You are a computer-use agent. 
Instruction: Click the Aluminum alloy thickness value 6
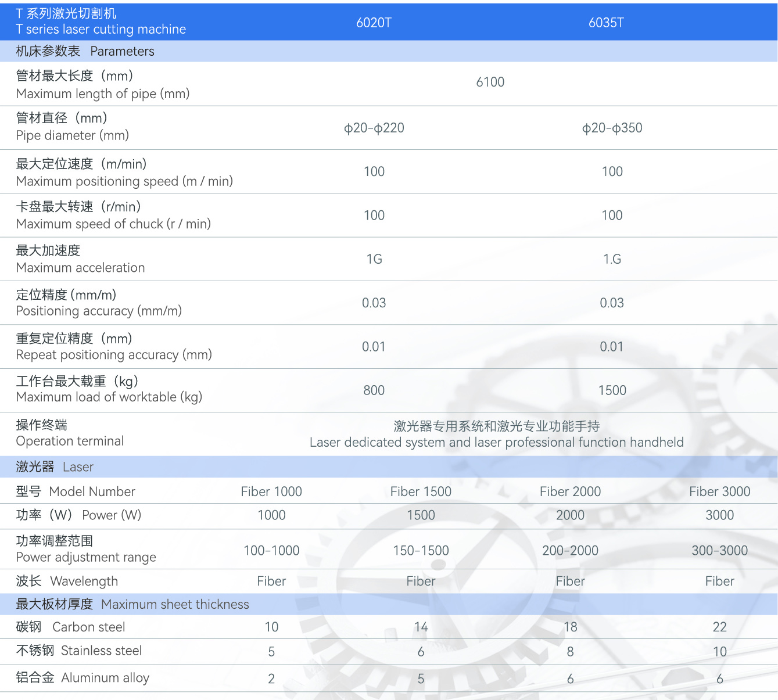point(570,678)
